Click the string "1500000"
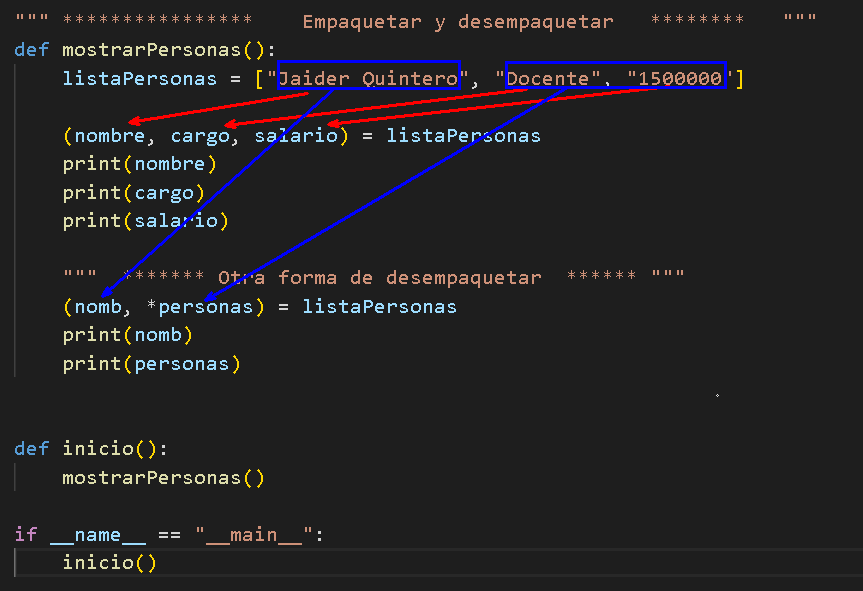The width and height of the screenshot is (863, 591). click(x=680, y=78)
